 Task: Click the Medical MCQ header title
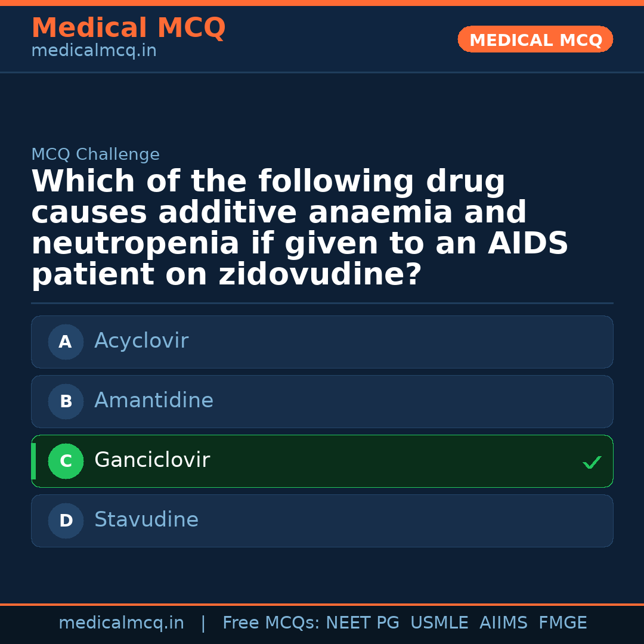pos(128,28)
